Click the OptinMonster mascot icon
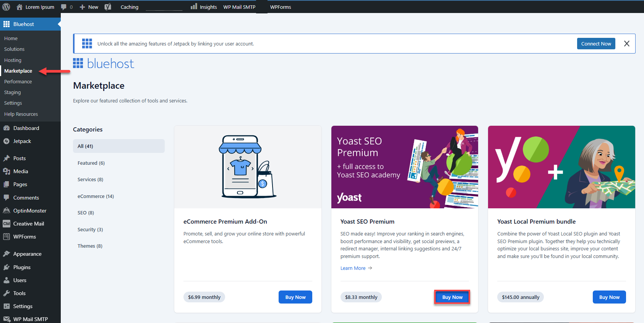The width and height of the screenshot is (644, 323). point(6,211)
